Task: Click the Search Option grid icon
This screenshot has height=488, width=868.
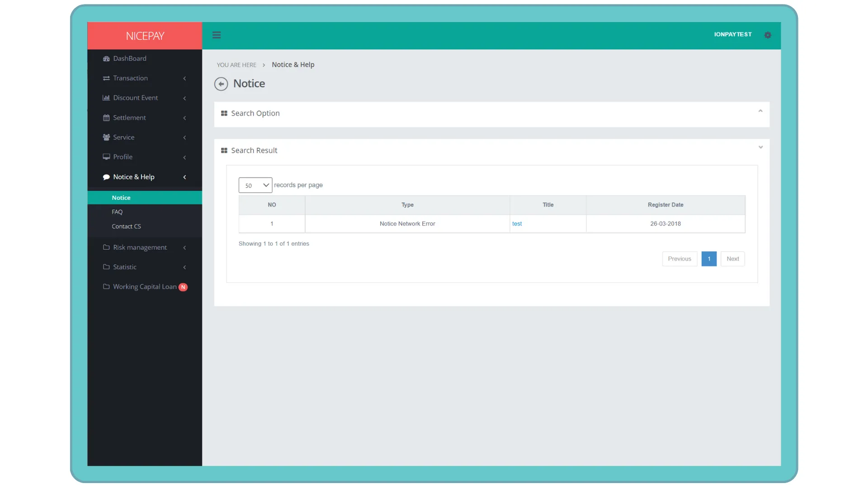Action: pos(224,113)
